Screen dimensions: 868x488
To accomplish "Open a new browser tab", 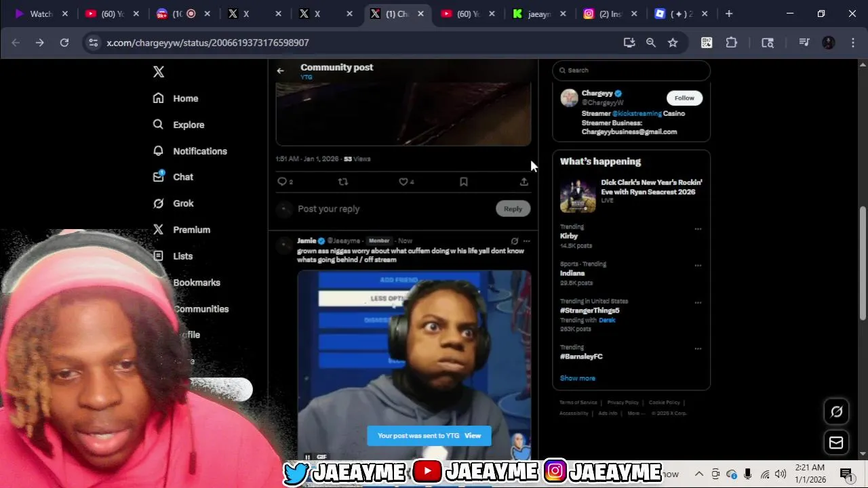I will click(x=729, y=14).
